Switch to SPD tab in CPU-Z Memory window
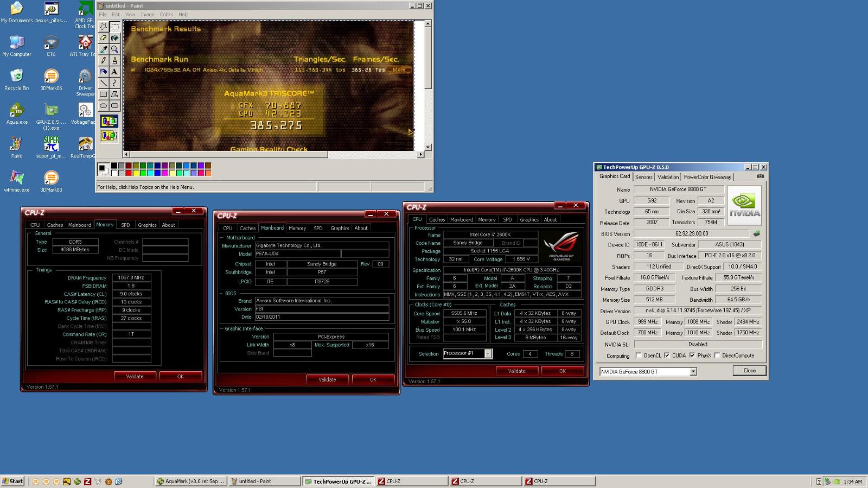The width and height of the screenshot is (868, 488). [x=125, y=225]
